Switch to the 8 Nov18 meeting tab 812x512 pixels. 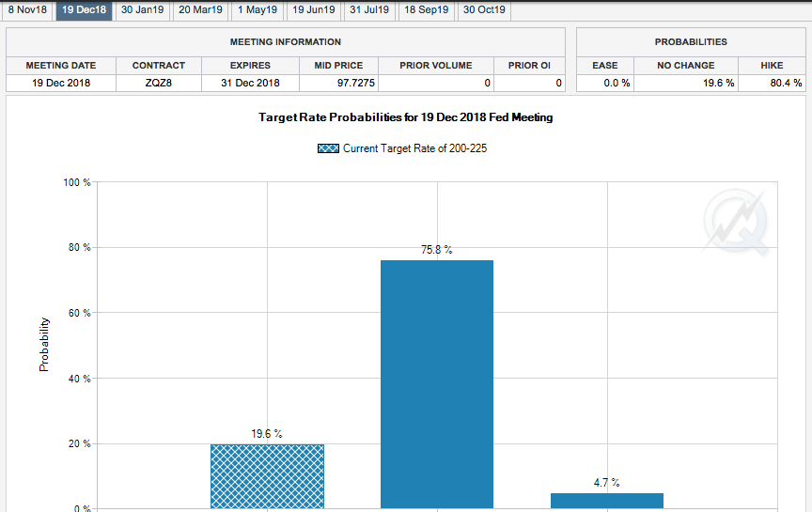(x=27, y=10)
